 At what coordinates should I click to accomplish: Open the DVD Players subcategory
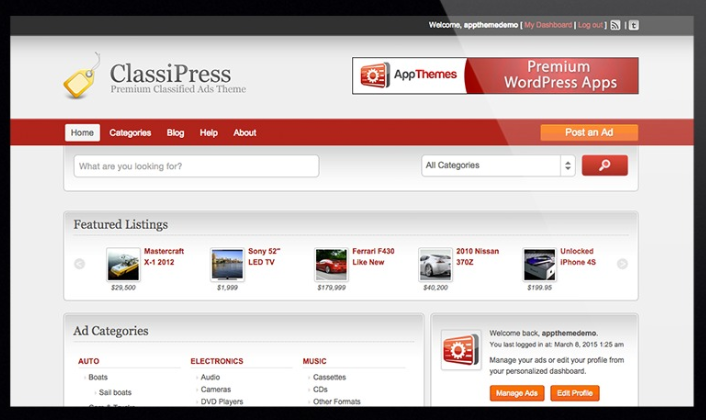point(222,402)
